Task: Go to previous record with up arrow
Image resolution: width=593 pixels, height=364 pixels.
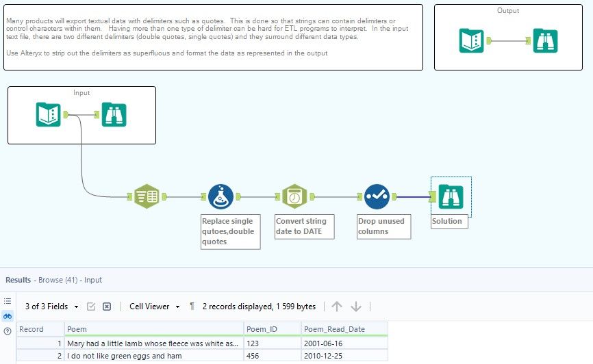Action: coord(337,307)
